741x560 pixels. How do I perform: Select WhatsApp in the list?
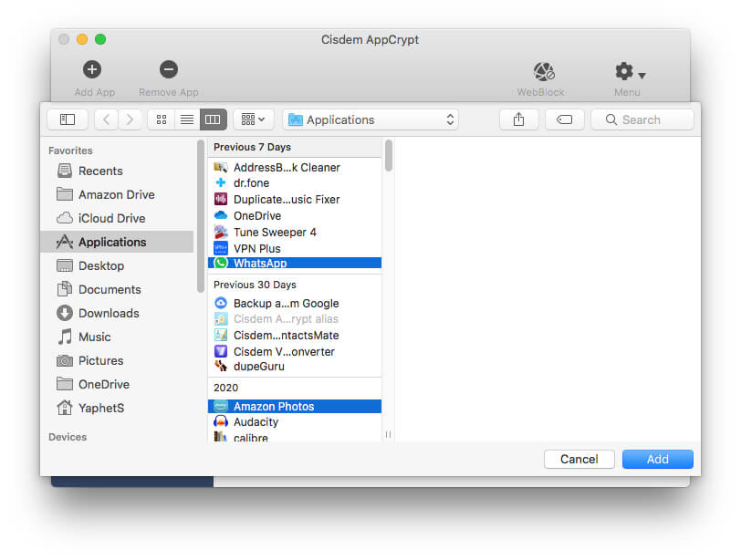(x=295, y=263)
